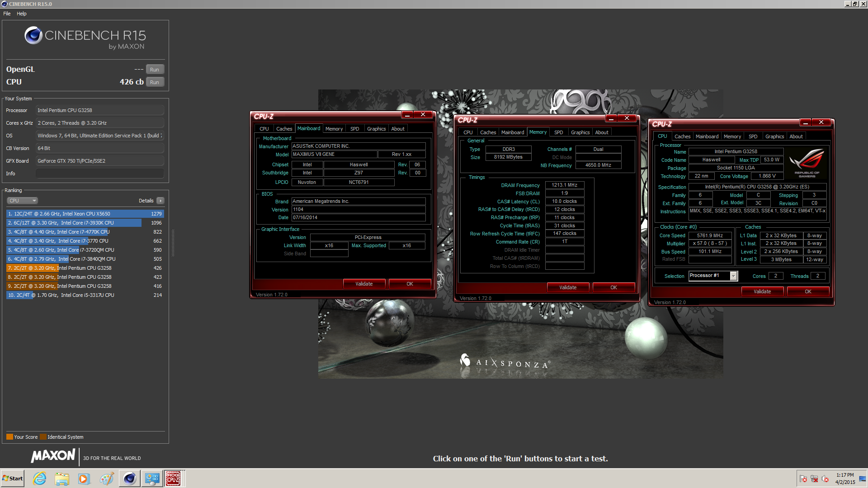
Task: Open CPU tab in Mainboard CPU-Z window
Action: pos(264,129)
